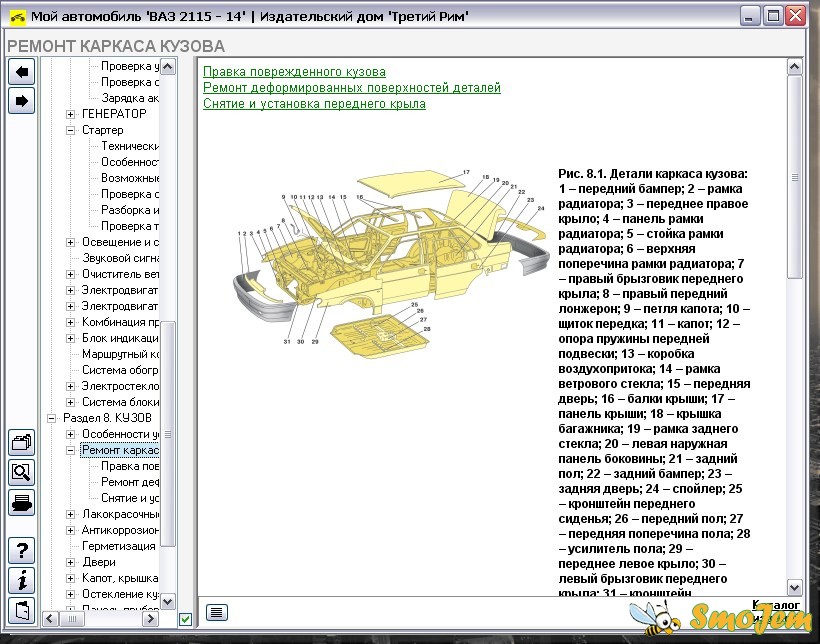
Task: Select 'Возможные' under Стартер
Action: tap(130, 178)
